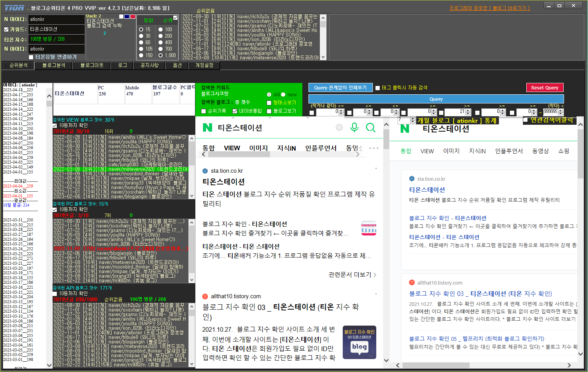Open 프로그래머 문호영 블로그 바로가기 link
Screen dimensions: 588x372
[x=489, y=8]
